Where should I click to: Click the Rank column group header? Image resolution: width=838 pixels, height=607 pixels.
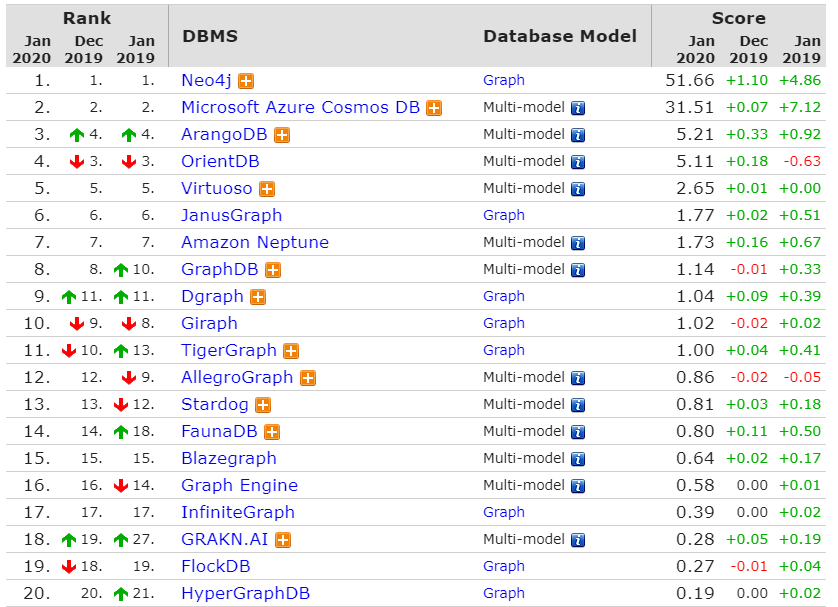[x=87, y=18]
